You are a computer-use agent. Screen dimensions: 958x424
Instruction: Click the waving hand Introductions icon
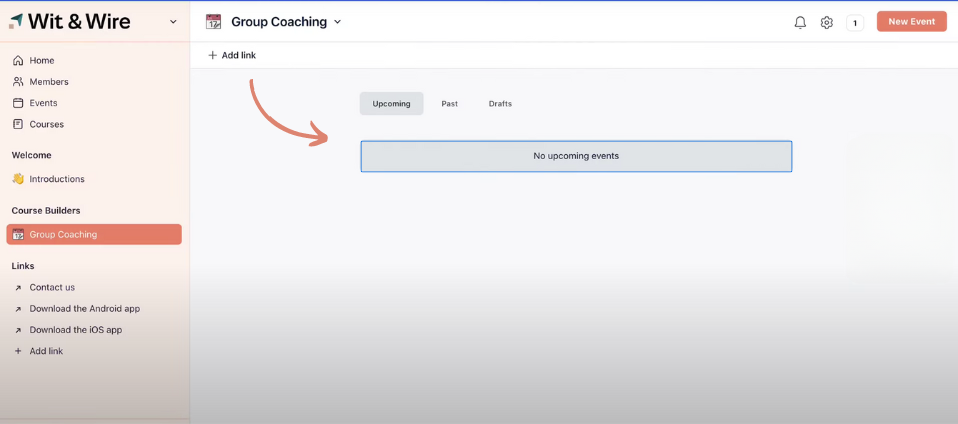(18, 179)
